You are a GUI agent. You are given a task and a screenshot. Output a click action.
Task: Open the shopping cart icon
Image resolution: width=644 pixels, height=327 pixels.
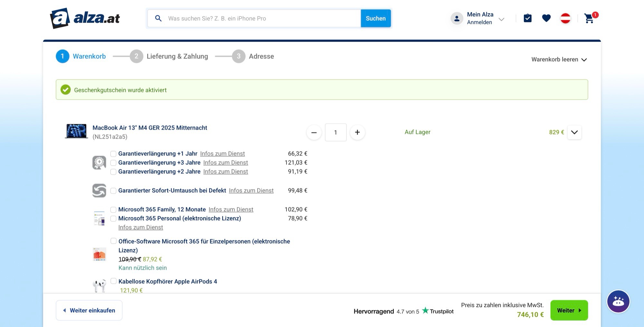coord(589,18)
